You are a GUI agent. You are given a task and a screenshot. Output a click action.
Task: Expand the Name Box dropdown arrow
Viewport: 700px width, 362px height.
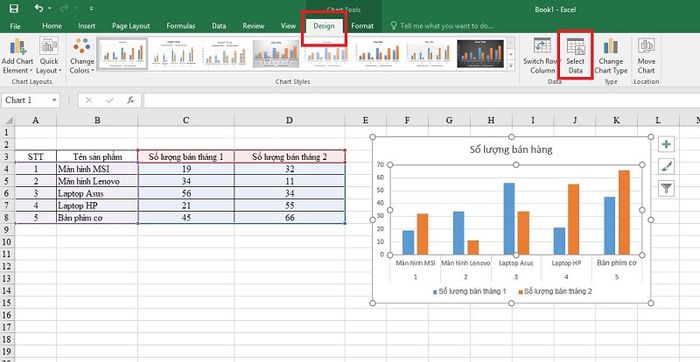pos(54,100)
